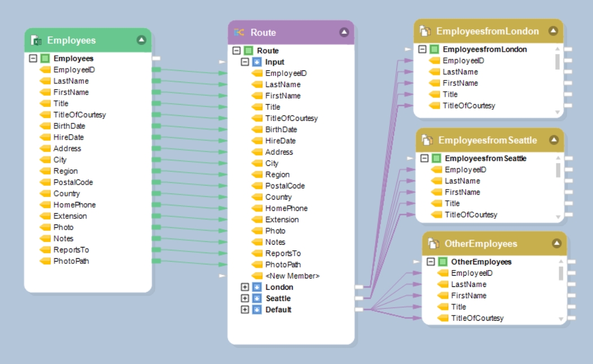Image resolution: width=593 pixels, height=364 pixels.
Task: Click field icon next to <New Member> in Route
Action: point(257,276)
